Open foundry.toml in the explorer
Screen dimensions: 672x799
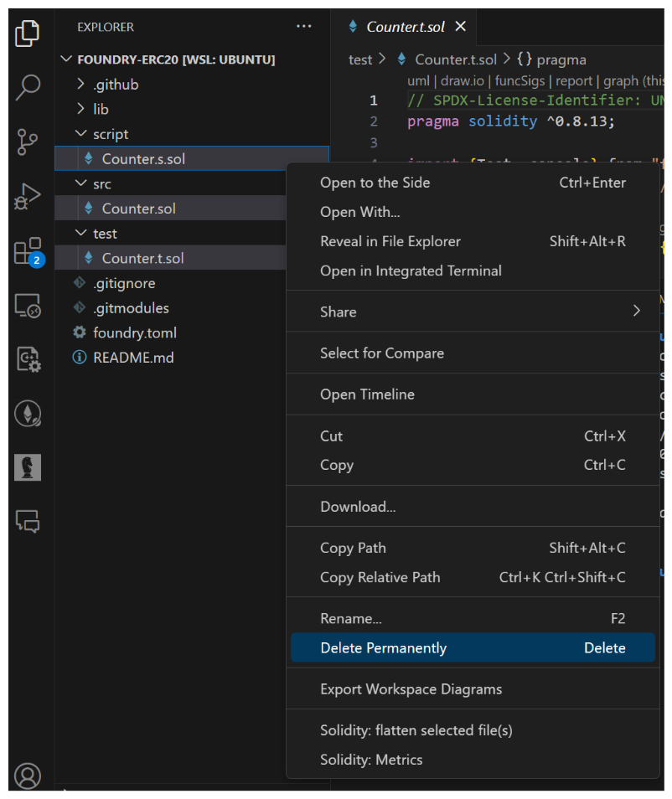click(x=134, y=332)
